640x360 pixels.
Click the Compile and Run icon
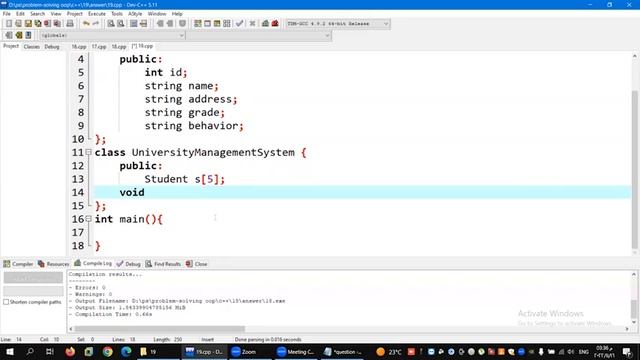tap(217, 24)
